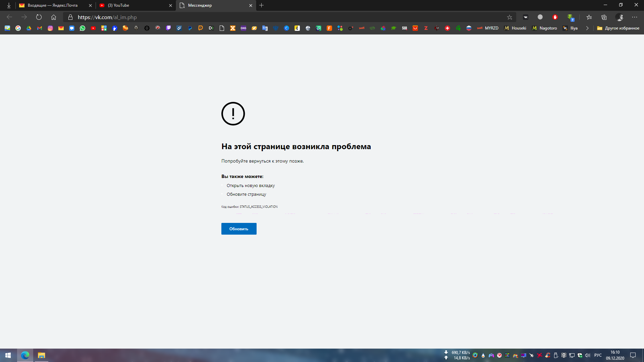
Task: Open the green graduation cap bookmark
Action: tap(394, 28)
